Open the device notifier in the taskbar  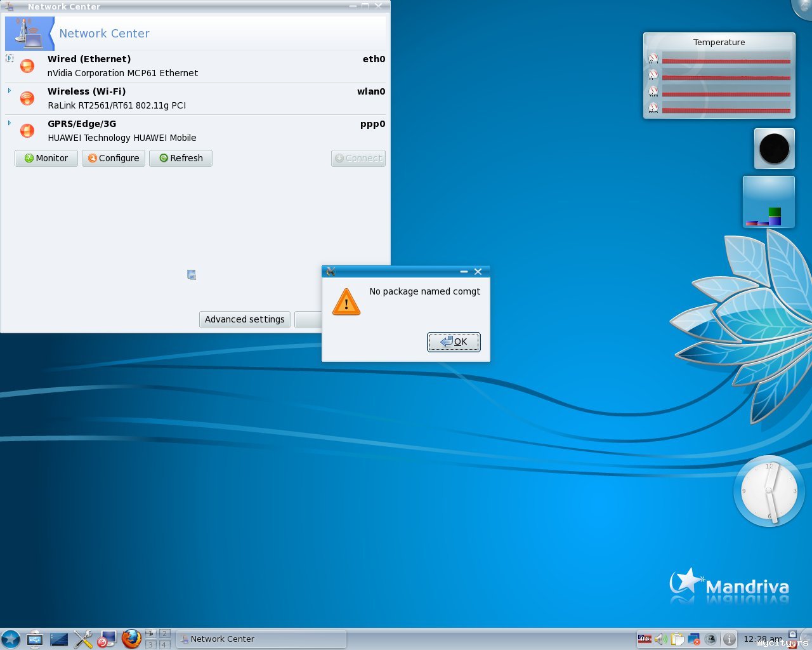(35, 639)
